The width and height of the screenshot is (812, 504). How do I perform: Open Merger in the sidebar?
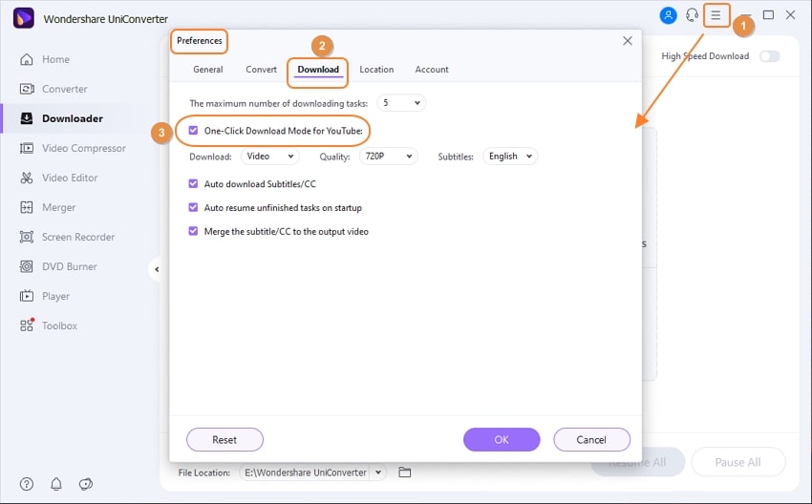(58, 207)
